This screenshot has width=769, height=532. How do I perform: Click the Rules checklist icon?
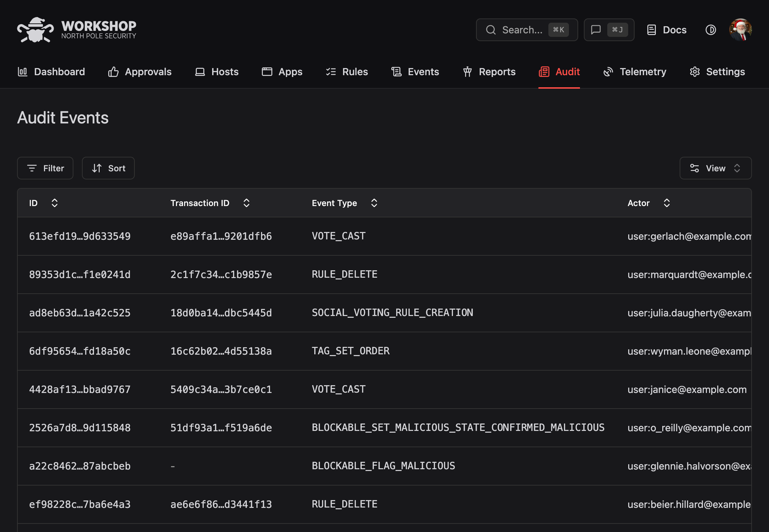[331, 72]
